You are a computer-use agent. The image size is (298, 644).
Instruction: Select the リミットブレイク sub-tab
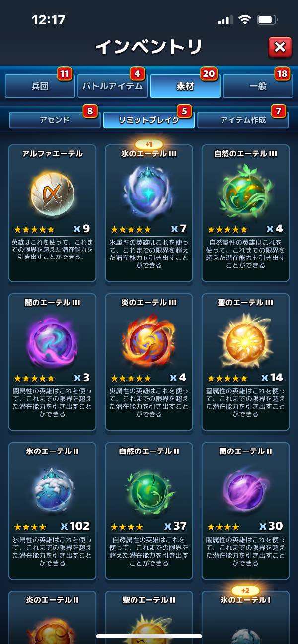point(149,120)
